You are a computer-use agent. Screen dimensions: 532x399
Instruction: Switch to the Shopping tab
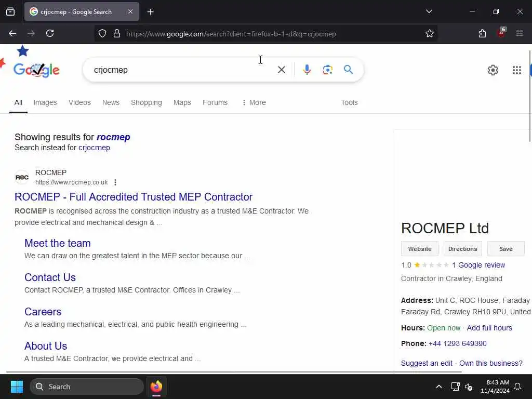pyautogui.click(x=146, y=102)
